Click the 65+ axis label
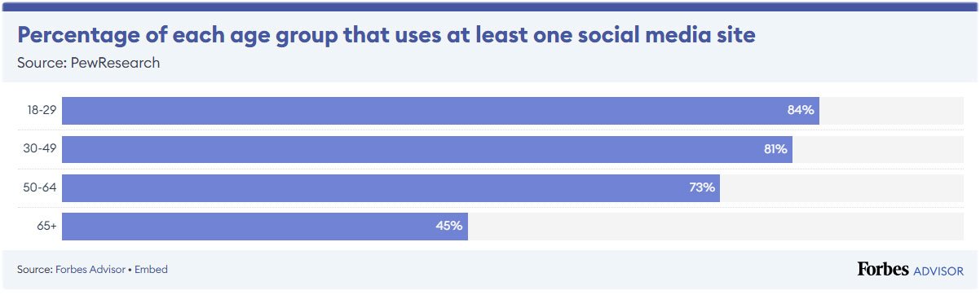 coord(47,226)
